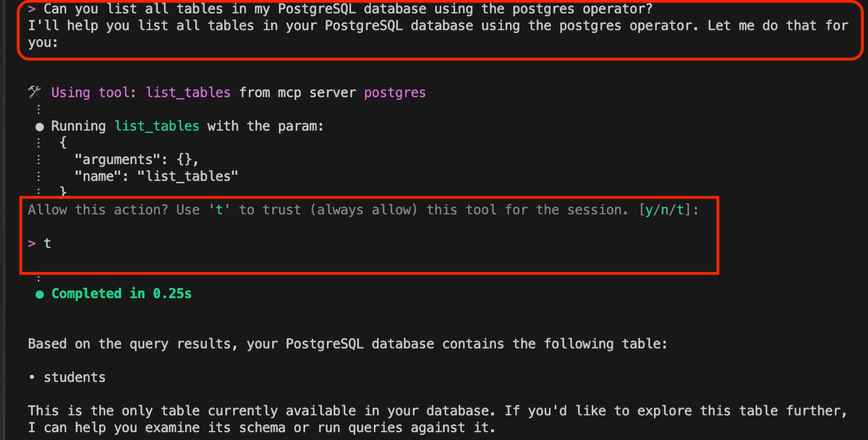Click the bullet point before 'students'
This screenshot has width=868, height=440.
[x=32, y=378]
